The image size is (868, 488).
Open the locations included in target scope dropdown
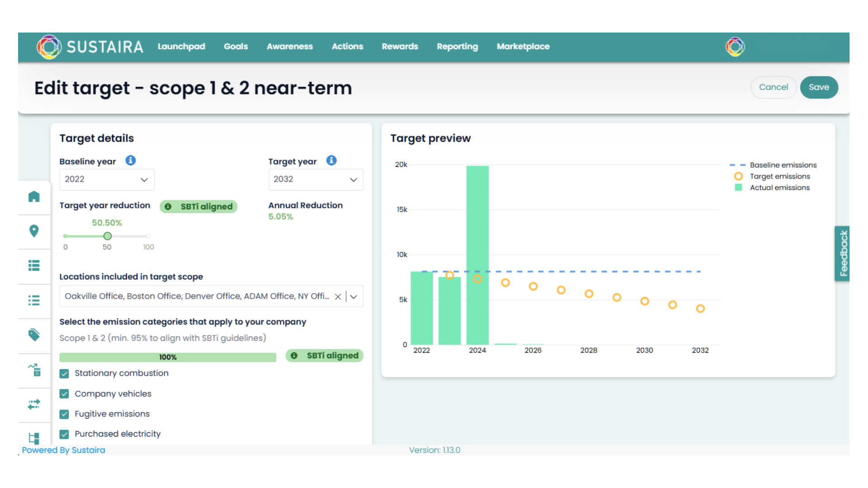[x=354, y=296]
